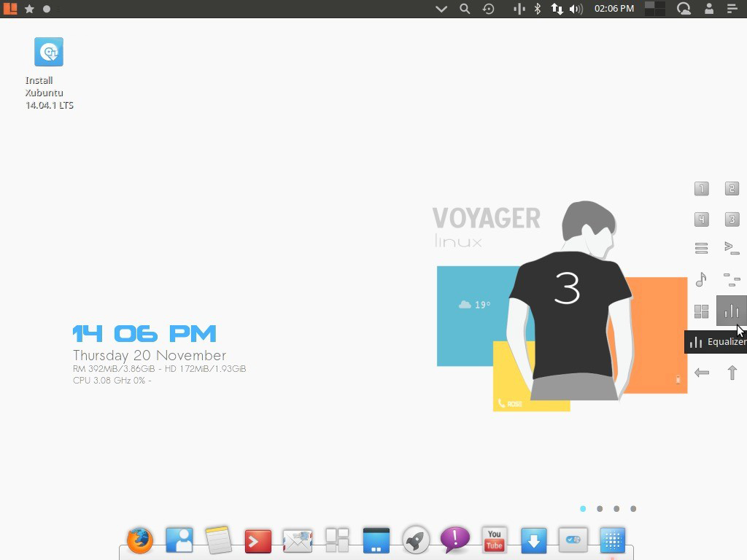Open the Install Xubuntu 14.04.1 LTS desktop icon

tap(49, 74)
